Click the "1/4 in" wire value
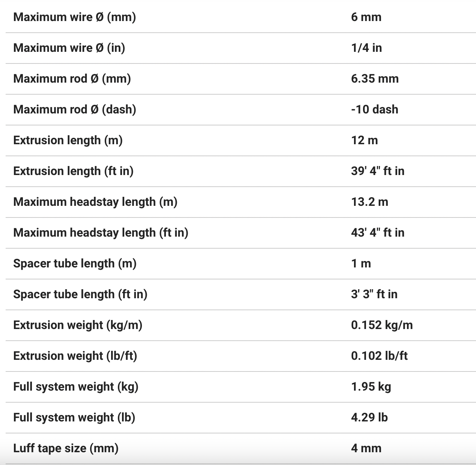Viewport: 476px width, 465px height. [x=366, y=48]
